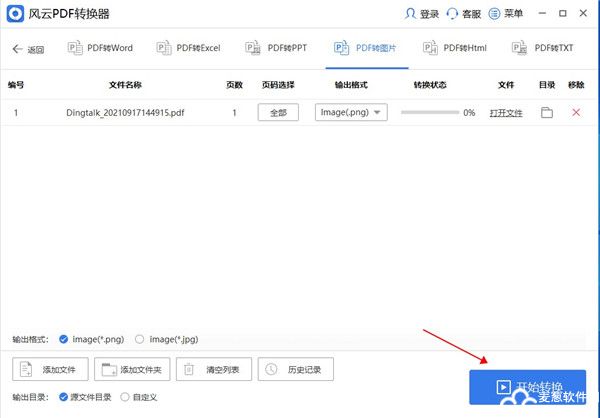This screenshot has width=600, height=418.
Task: Click the 页码选择 column header
Action: pyautogui.click(x=278, y=85)
